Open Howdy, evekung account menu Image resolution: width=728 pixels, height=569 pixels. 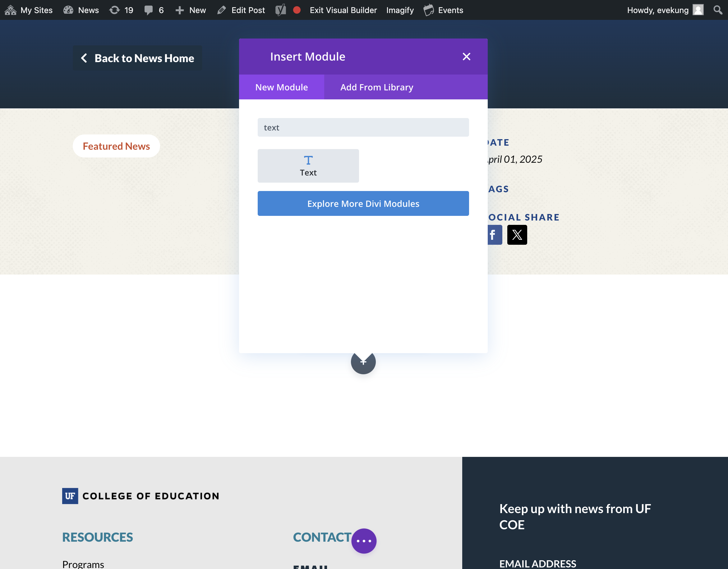pos(665,10)
